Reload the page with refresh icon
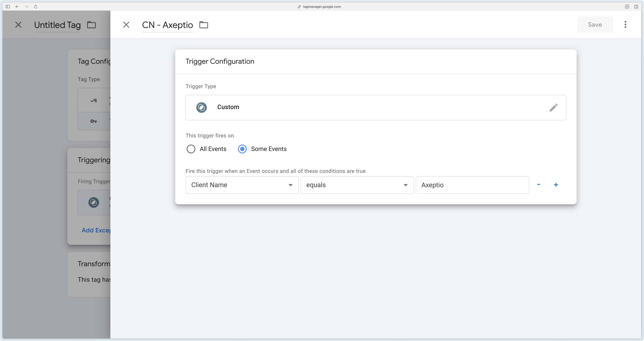 (36, 7)
